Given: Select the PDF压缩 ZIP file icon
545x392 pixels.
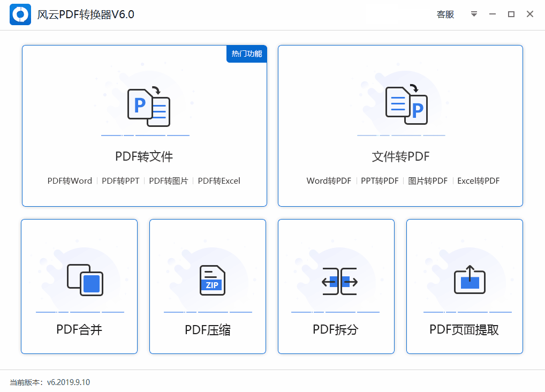Looking at the screenshot, I should [x=213, y=280].
